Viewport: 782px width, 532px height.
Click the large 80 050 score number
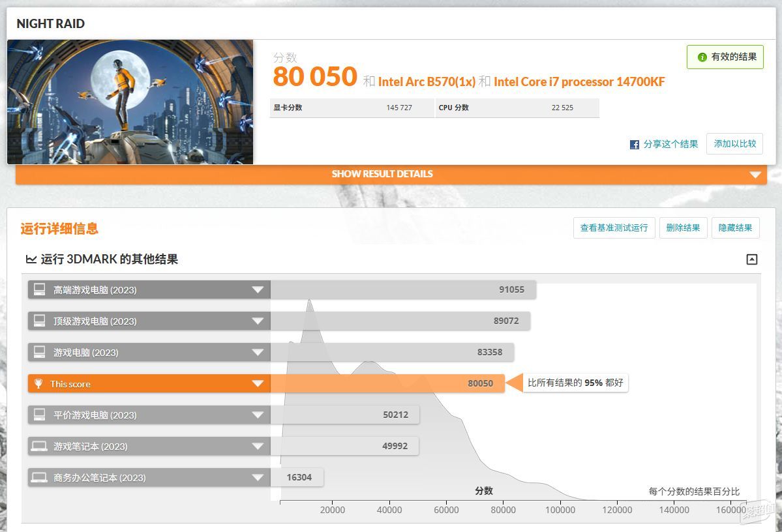[x=315, y=77]
